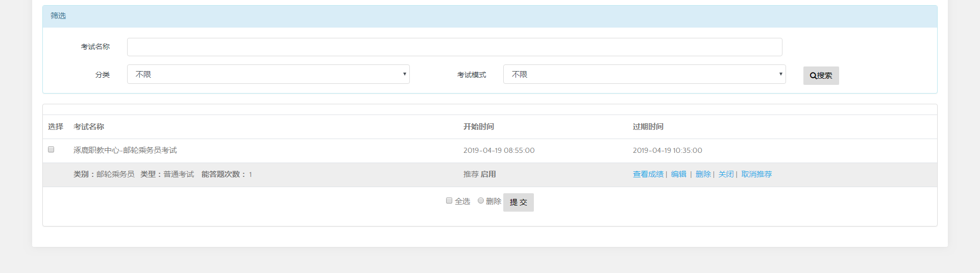
Task: Click the 开始时间 column header
Action: (478, 127)
